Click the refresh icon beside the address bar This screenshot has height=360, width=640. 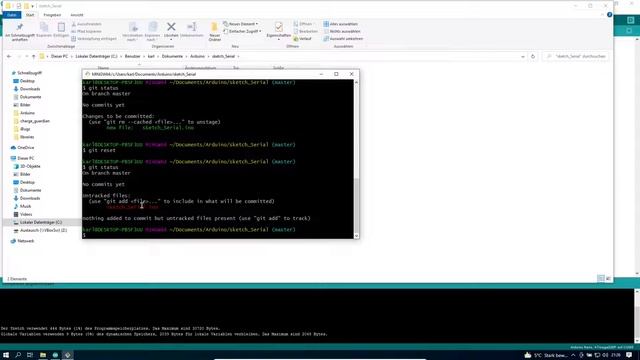[533, 57]
